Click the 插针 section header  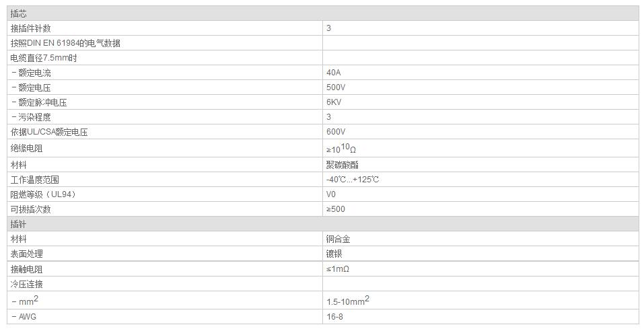coord(19,224)
